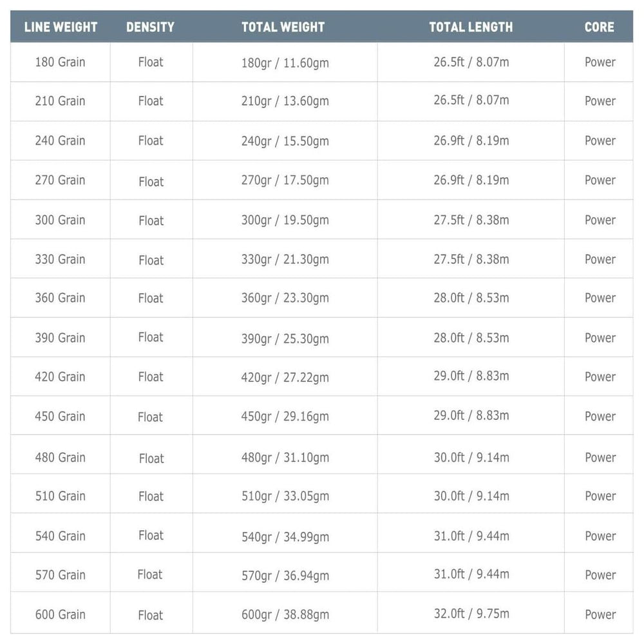Select the 450 Grain cell
Image resolution: width=644 pixels, height=644 pixels.
pos(60,417)
